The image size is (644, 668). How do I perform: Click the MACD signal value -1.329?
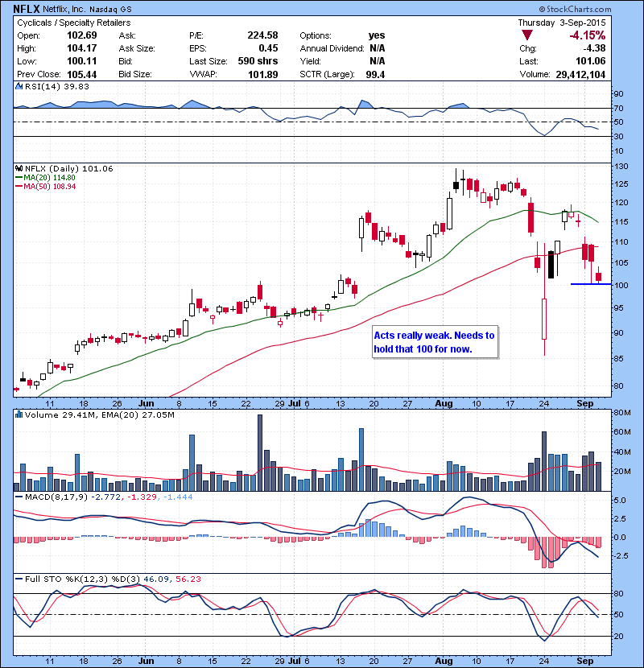click(x=142, y=497)
